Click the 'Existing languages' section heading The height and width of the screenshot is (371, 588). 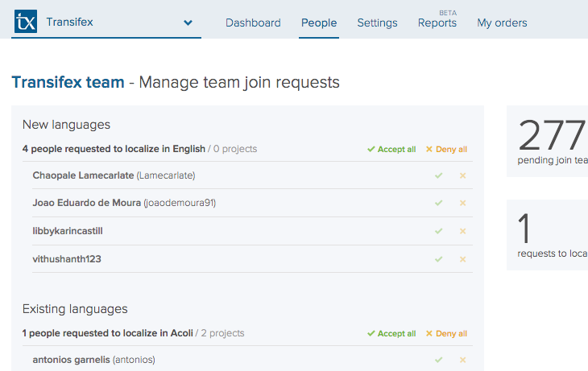click(75, 309)
